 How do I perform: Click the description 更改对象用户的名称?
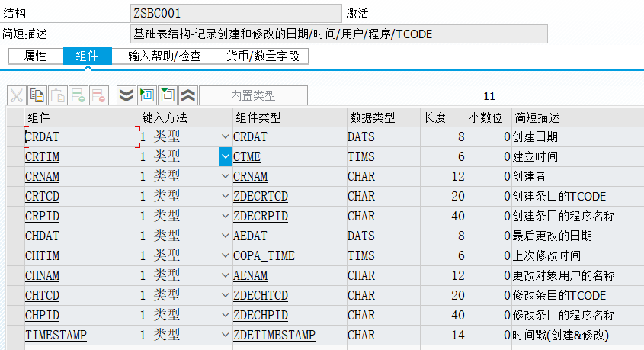563,275
